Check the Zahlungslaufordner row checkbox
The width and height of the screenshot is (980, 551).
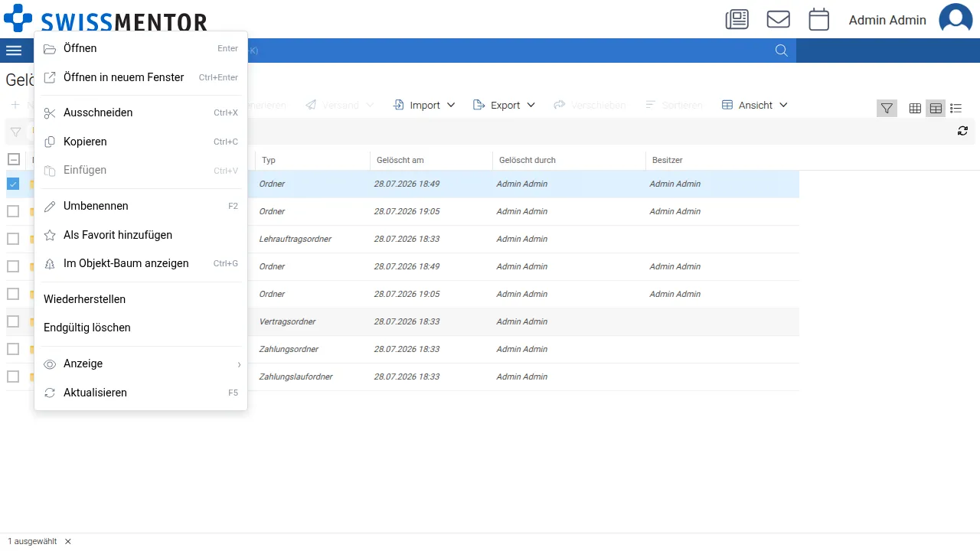13,377
